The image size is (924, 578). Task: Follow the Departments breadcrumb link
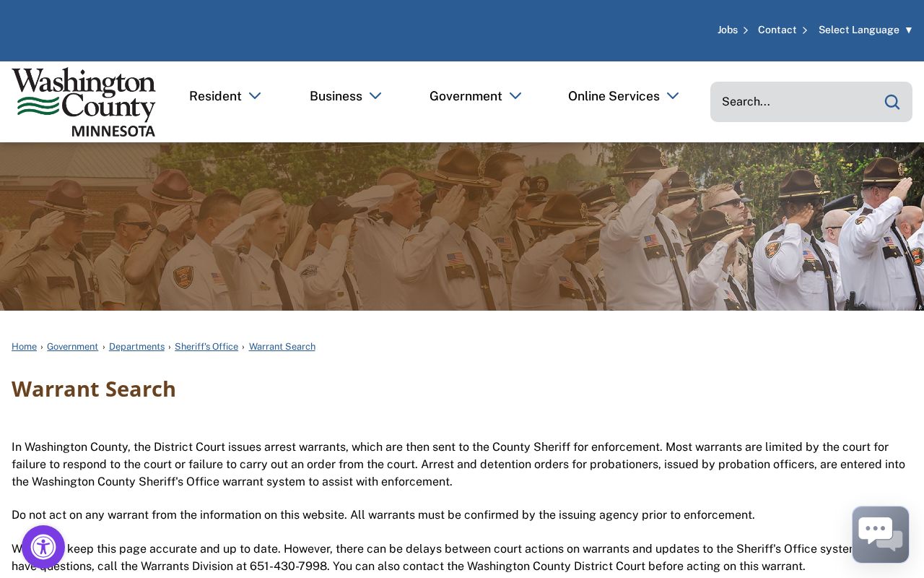(136, 347)
